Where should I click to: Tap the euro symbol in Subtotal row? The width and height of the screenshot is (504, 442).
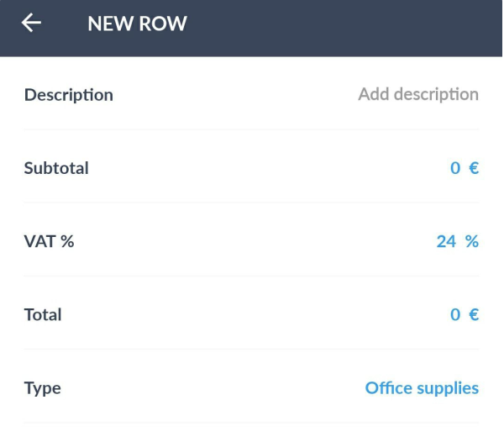click(x=474, y=168)
